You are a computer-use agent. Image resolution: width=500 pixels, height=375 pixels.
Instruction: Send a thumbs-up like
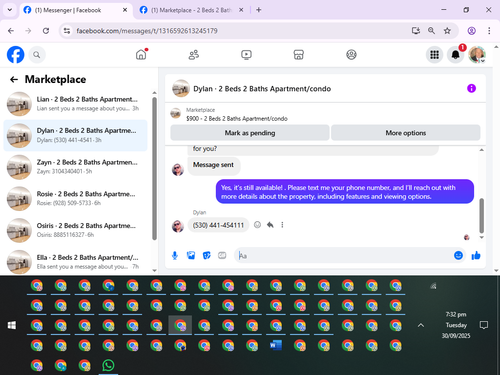coord(476,256)
